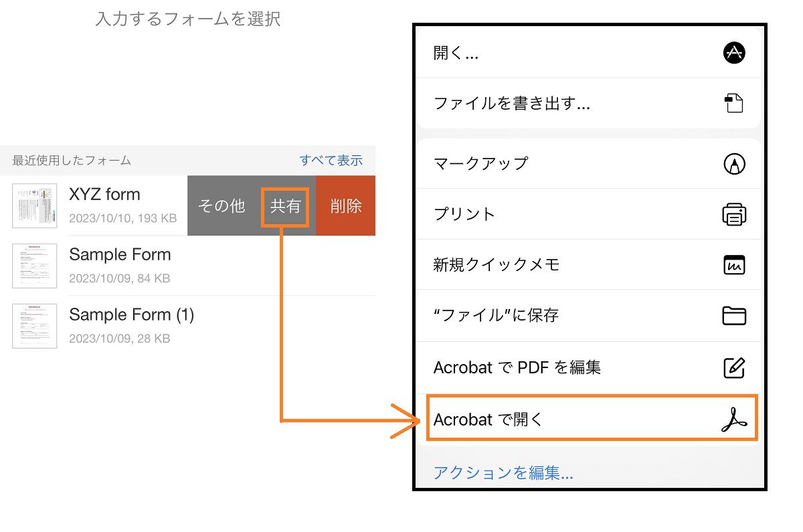Tap the file export icon beside ファイルを書き出す
Image resolution: width=803 pixels, height=532 pixels.
pyautogui.click(x=734, y=103)
